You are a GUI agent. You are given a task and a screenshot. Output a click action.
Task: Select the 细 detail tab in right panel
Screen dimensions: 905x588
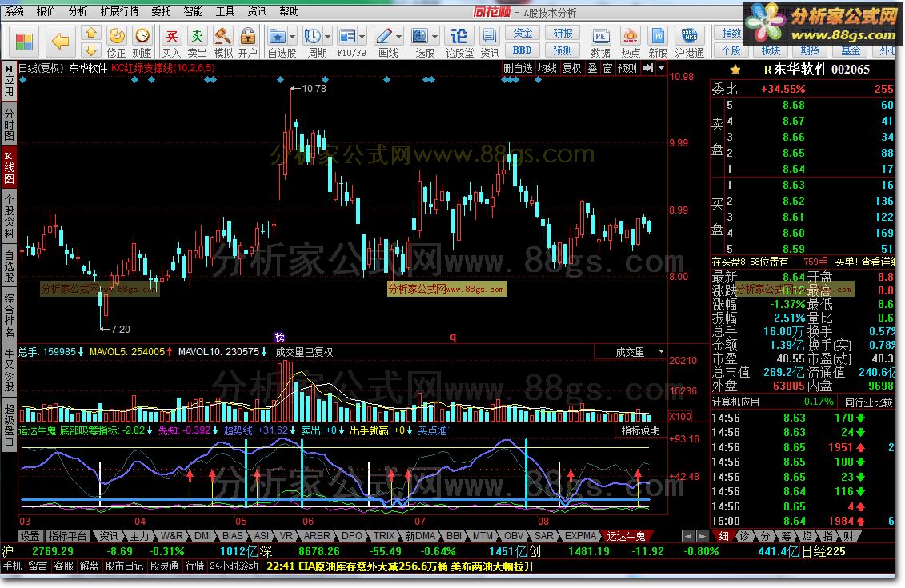tap(723, 536)
